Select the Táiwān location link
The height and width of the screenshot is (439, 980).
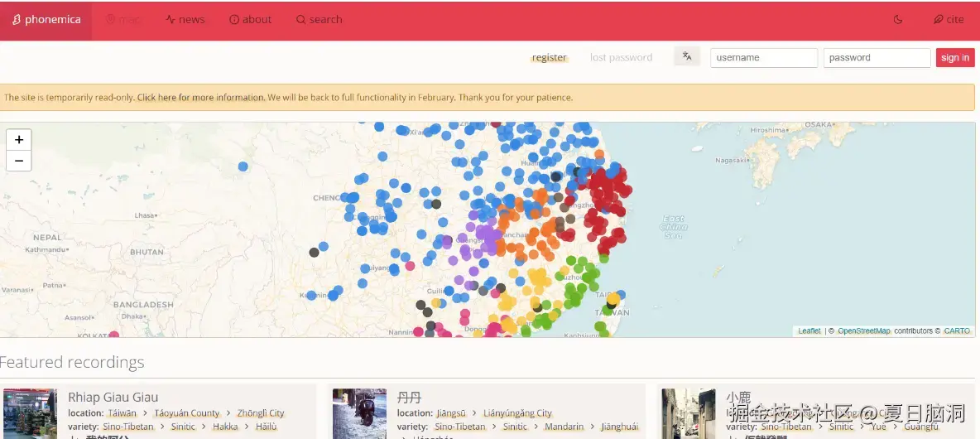click(122, 413)
